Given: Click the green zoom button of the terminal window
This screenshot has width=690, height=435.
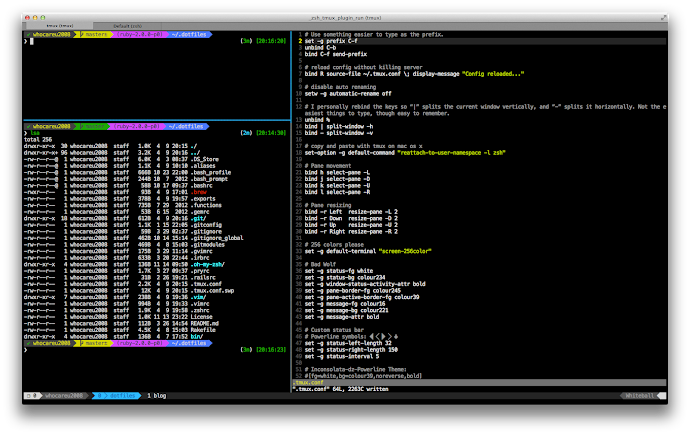Looking at the screenshot, I should point(43,18).
